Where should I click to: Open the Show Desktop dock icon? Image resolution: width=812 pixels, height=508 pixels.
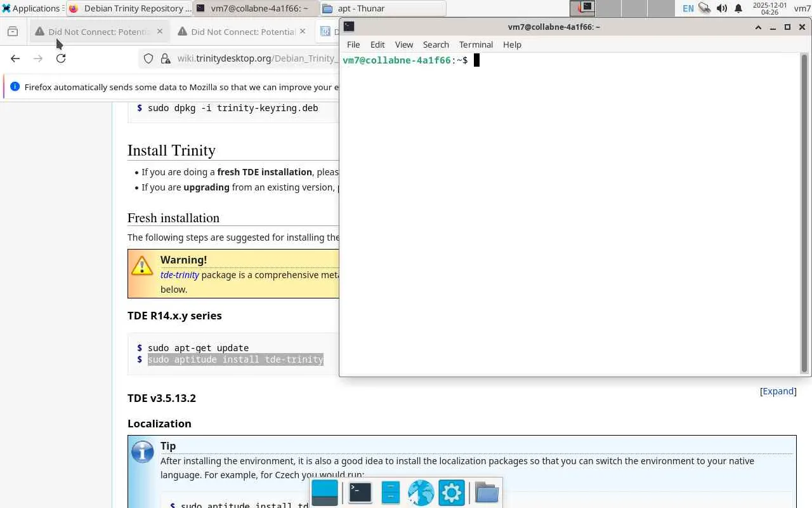pos(325,493)
